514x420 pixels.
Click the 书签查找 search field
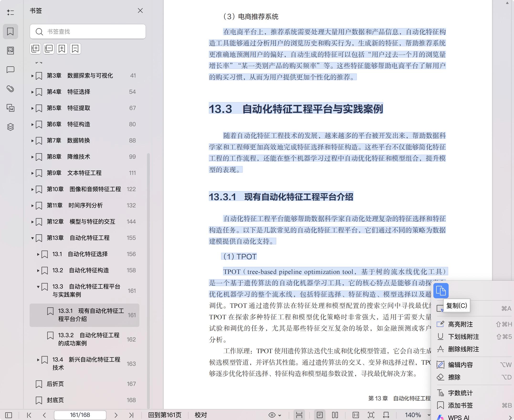88,31
